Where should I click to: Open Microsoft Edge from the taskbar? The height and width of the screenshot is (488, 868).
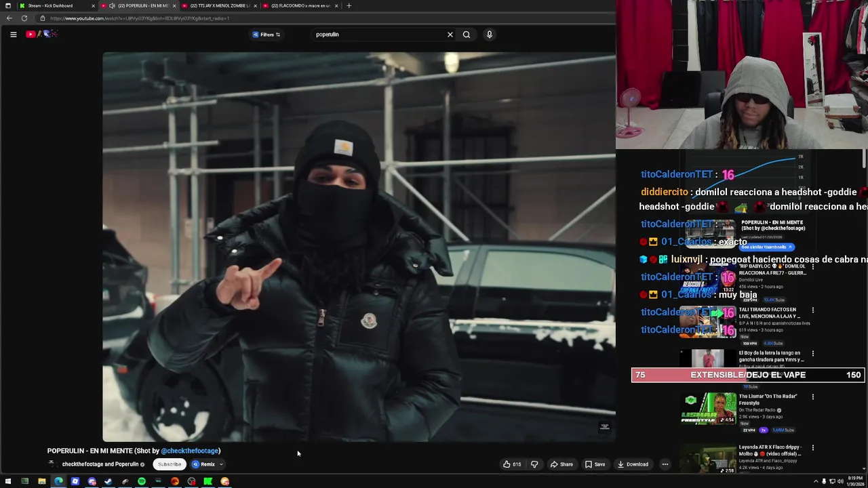pyautogui.click(x=58, y=482)
